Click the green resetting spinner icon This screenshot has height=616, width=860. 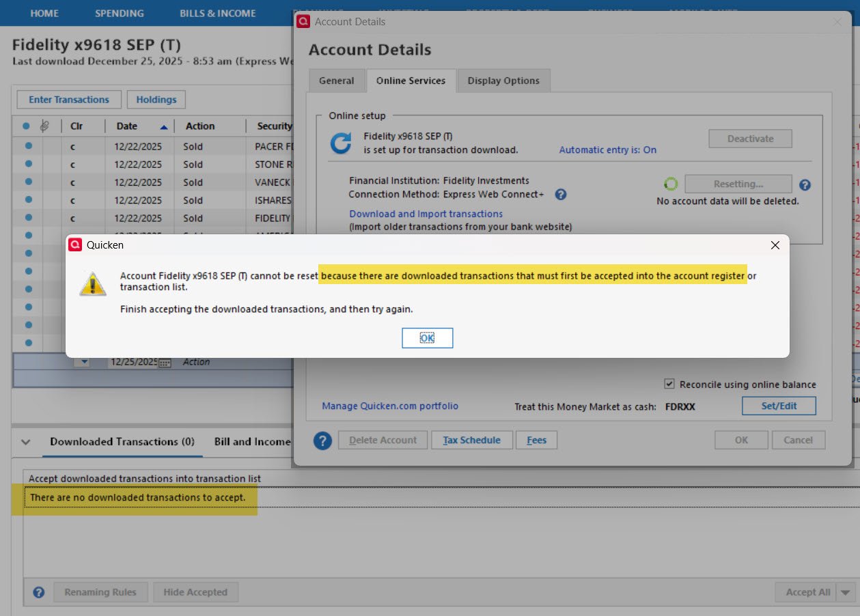point(671,184)
